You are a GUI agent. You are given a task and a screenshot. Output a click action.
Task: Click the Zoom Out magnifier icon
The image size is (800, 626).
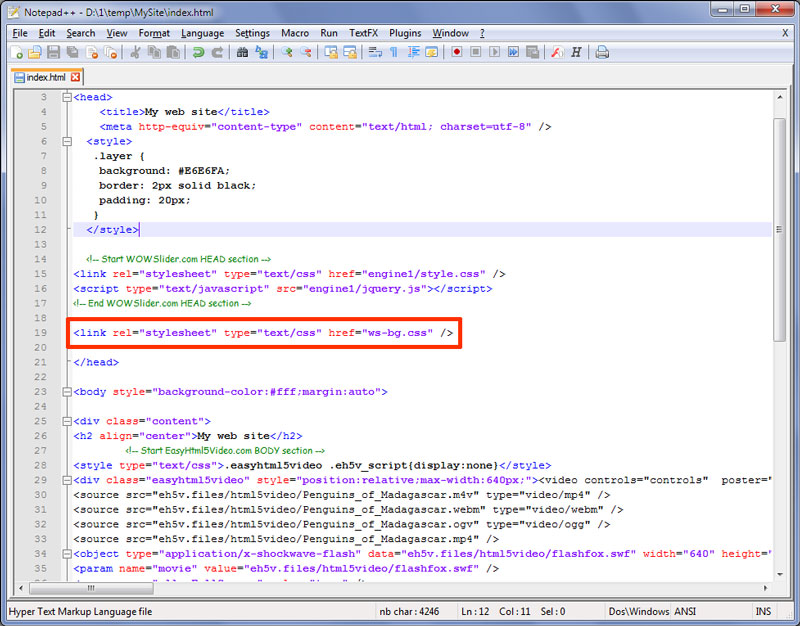306,52
